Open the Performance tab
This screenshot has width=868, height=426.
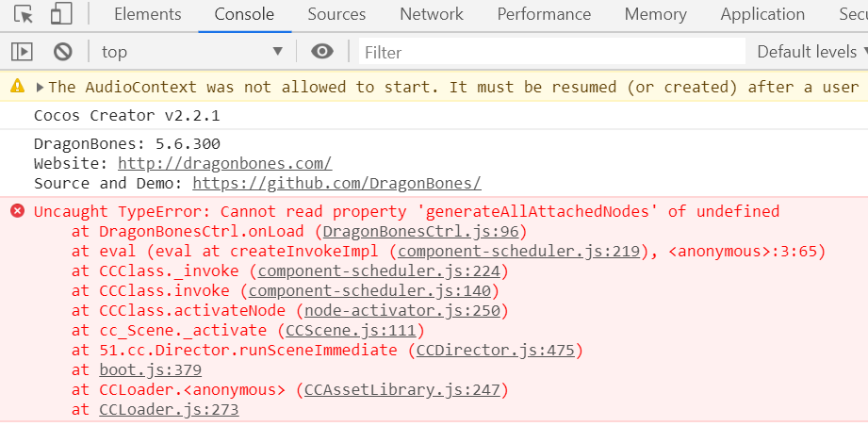tap(544, 14)
